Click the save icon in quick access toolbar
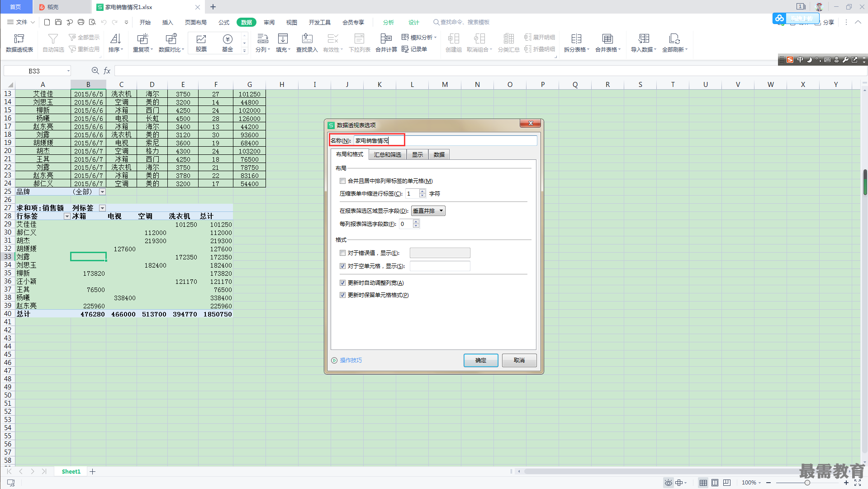This screenshot has height=489, width=868. click(x=58, y=22)
